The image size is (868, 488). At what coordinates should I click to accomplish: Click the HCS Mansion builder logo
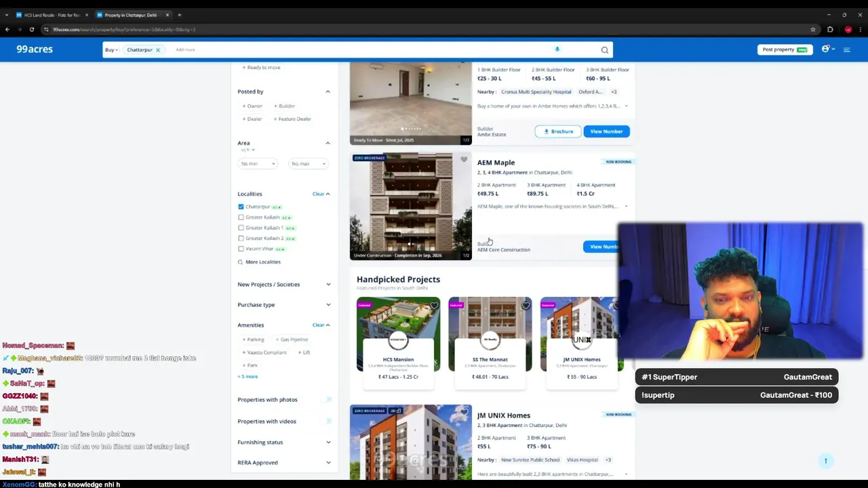pos(398,340)
